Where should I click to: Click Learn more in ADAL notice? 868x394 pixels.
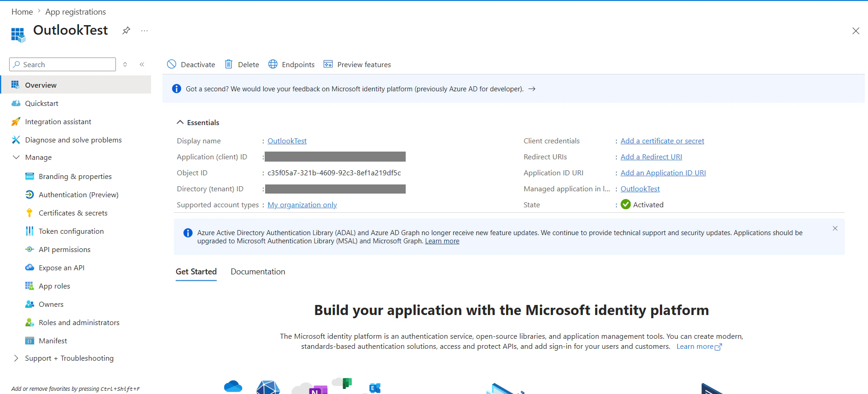click(442, 241)
